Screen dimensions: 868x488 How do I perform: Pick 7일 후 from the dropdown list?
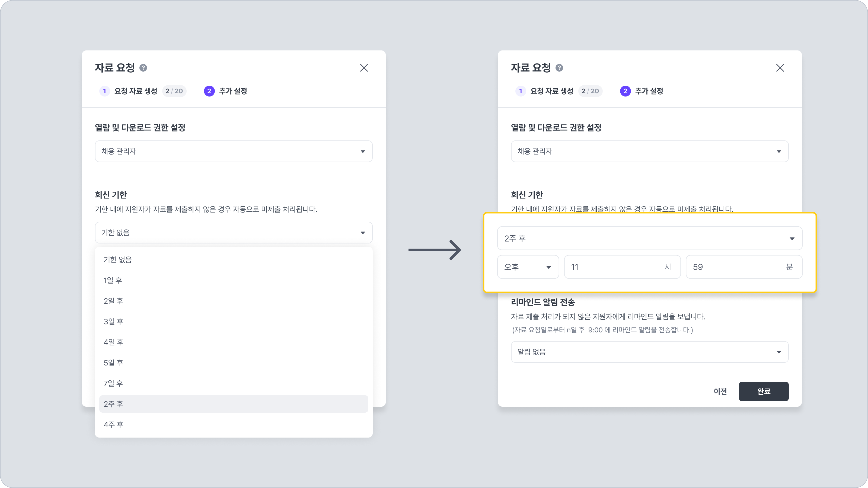[113, 383]
